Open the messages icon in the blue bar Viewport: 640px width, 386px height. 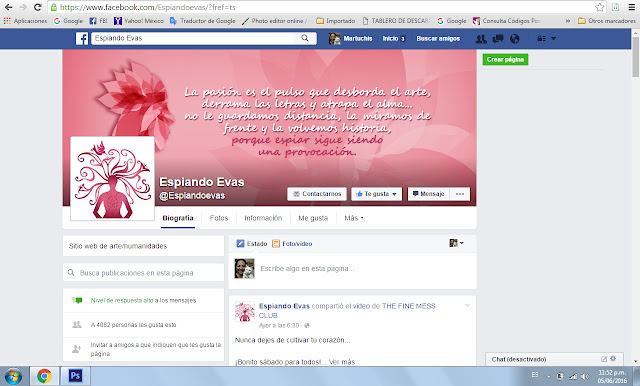(498, 39)
